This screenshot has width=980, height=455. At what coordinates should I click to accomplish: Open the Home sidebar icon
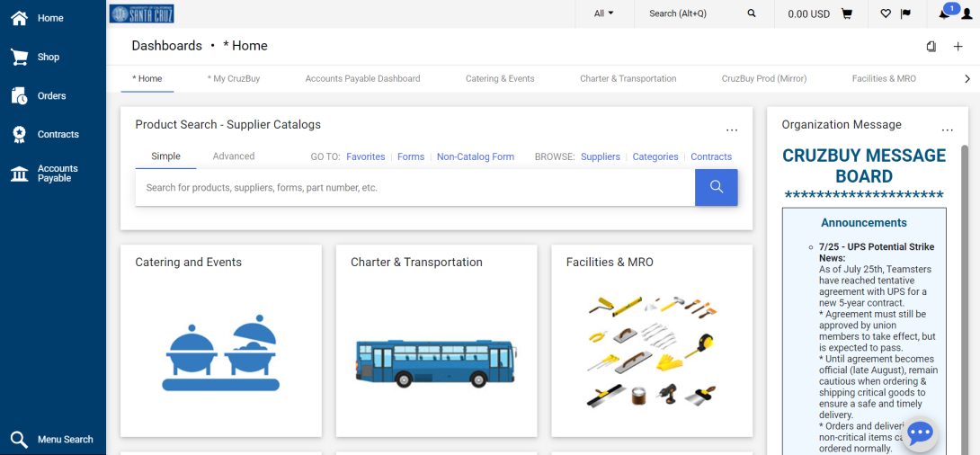tap(20, 18)
